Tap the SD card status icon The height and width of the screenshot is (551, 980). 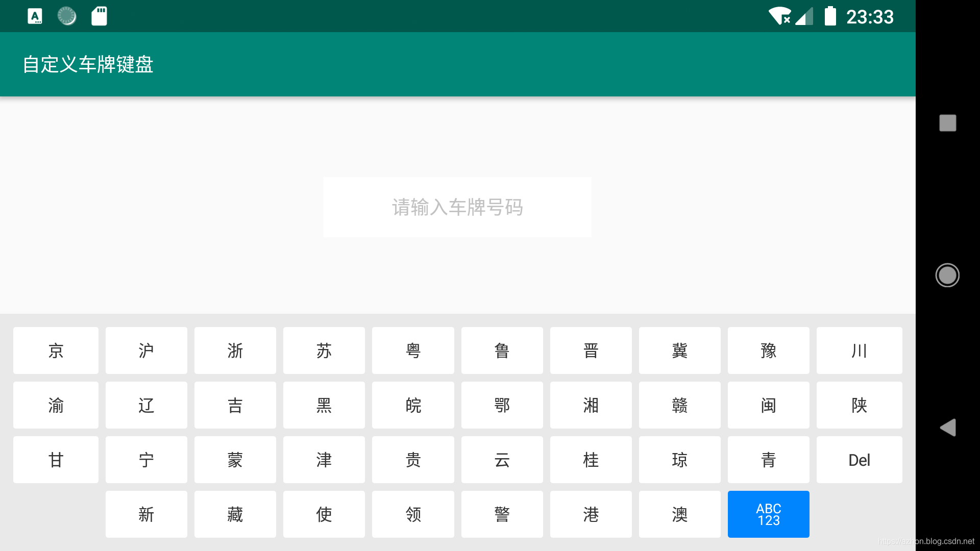click(x=99, y=16)
